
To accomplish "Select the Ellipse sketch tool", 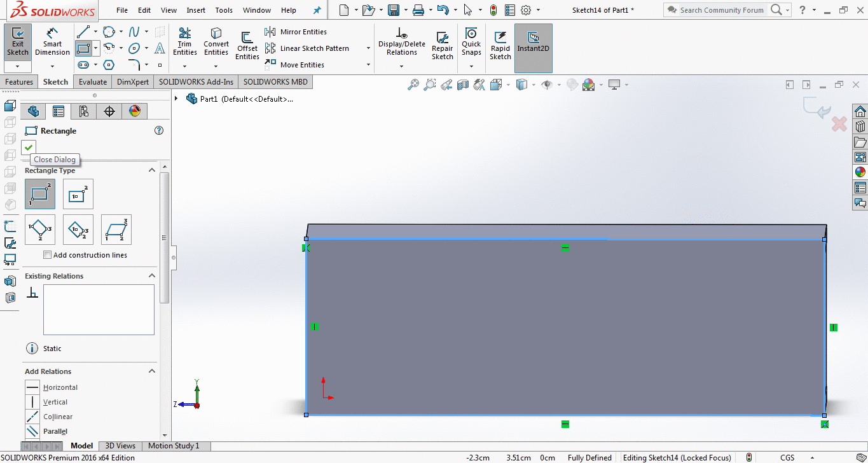I will (134, 48).
